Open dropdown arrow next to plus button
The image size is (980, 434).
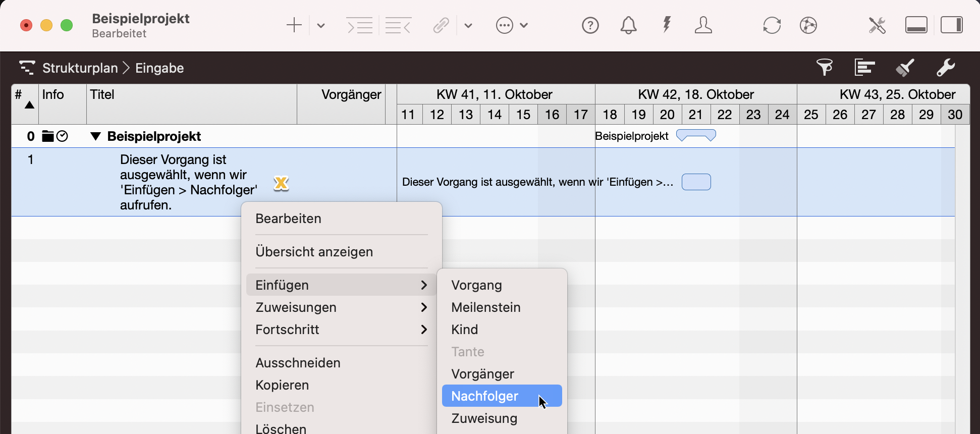click(321, 25)
